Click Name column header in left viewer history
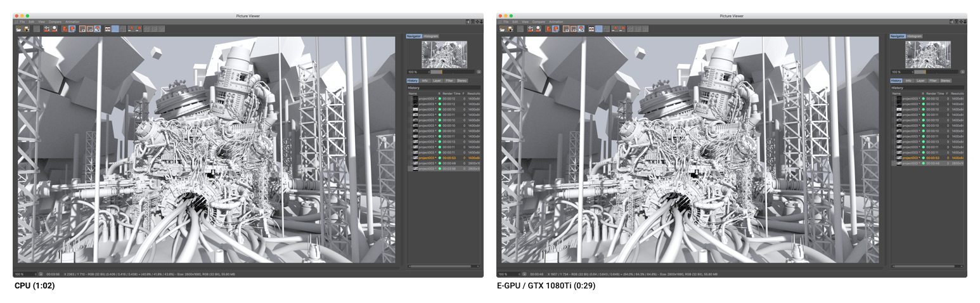Screen dimensions: 980x303 413,94
